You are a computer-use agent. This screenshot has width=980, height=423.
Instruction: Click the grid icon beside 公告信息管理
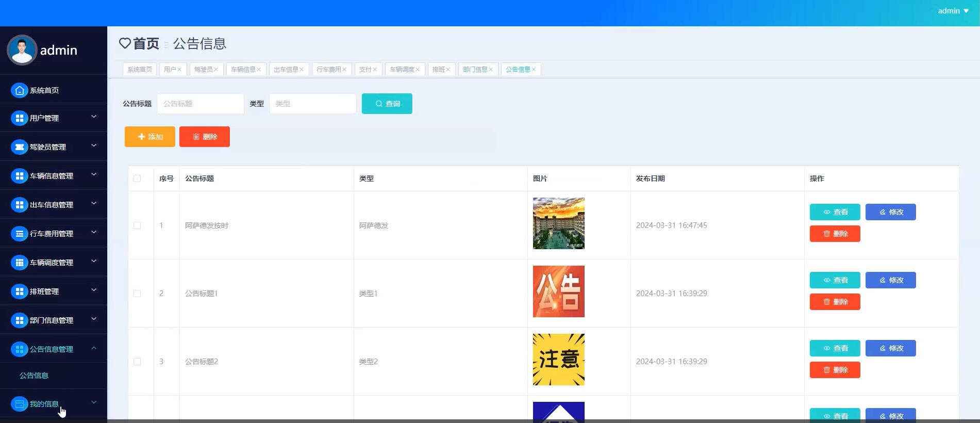(x=20, y=349)
